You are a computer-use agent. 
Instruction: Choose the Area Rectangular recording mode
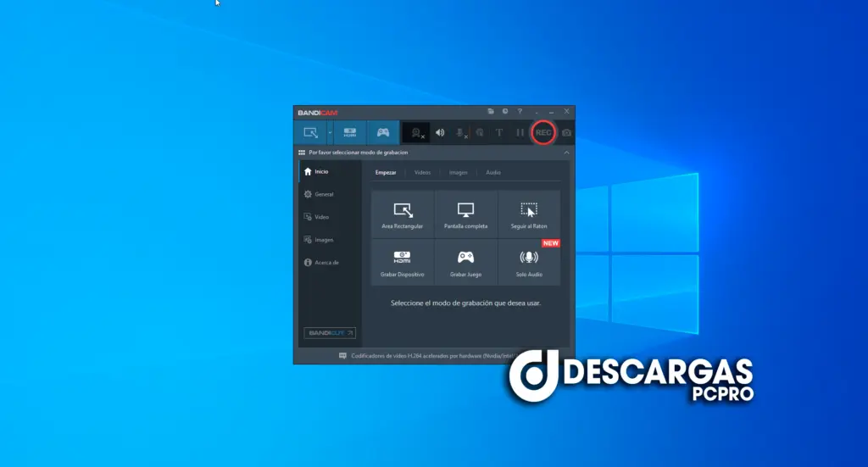pos(403,214)
